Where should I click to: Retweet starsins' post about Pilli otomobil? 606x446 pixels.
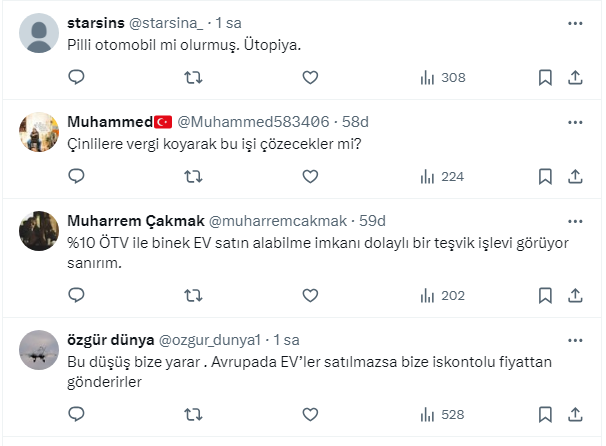point(193,77)
